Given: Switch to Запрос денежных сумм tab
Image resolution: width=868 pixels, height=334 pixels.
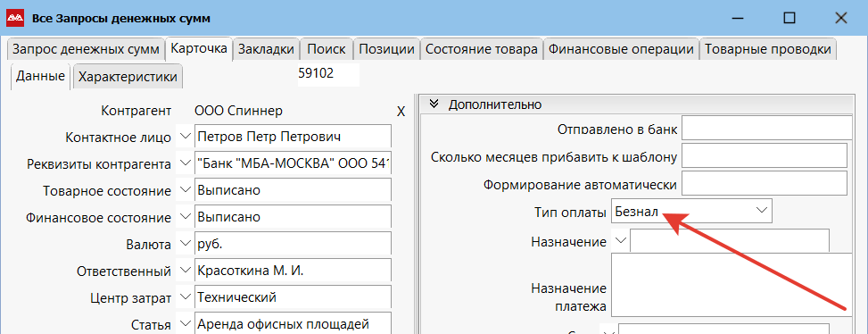Looking at the screenshot, I should point(86,49).
